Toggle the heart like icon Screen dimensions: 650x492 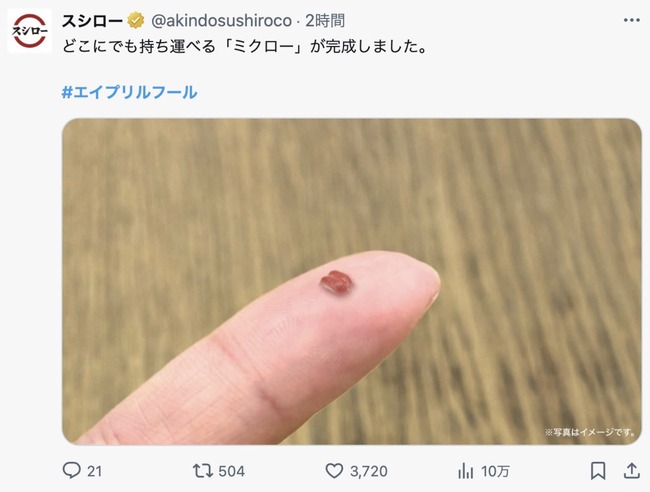334,471
